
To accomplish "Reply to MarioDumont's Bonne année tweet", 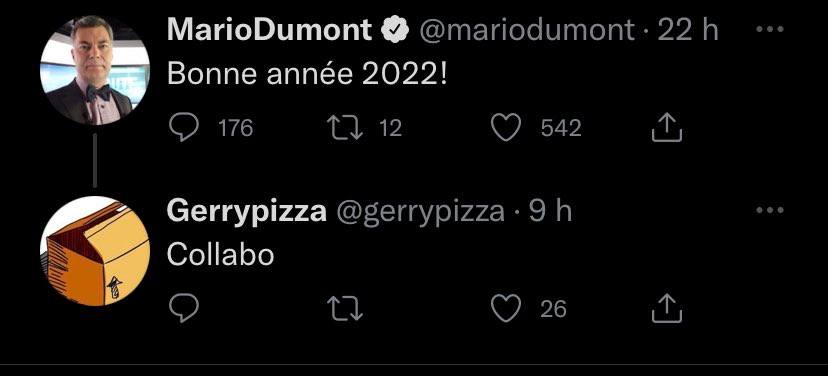I will click(183, 128).
